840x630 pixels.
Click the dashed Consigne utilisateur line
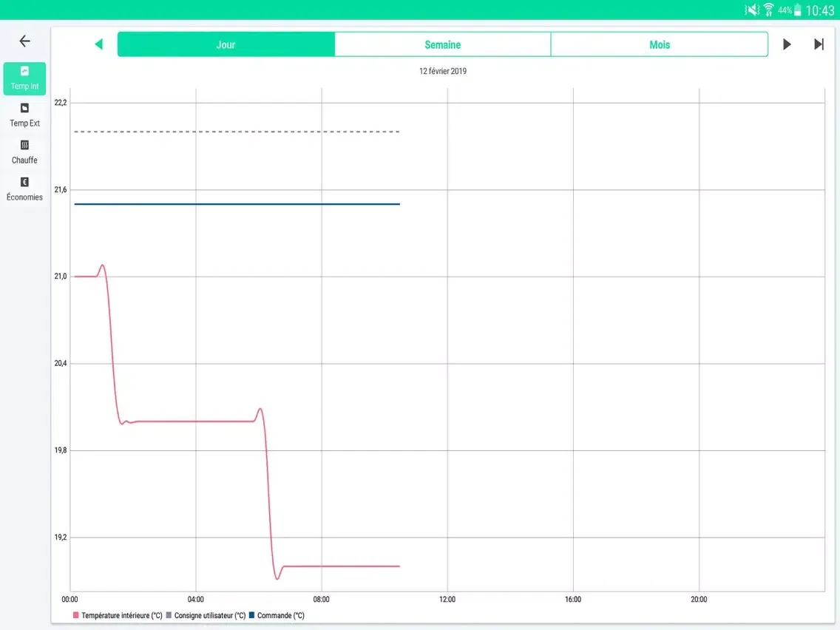pos(237,132)
